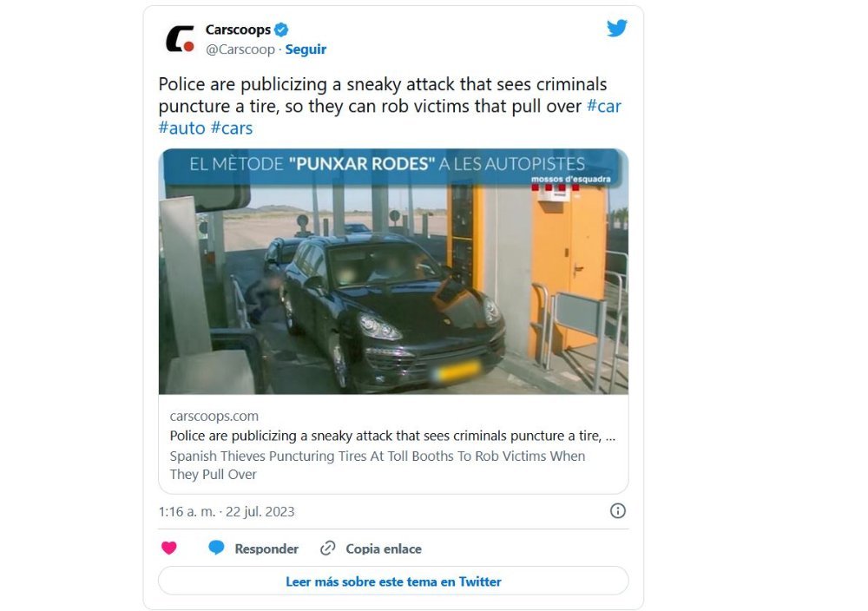Click the copy link chain icon

328,548
